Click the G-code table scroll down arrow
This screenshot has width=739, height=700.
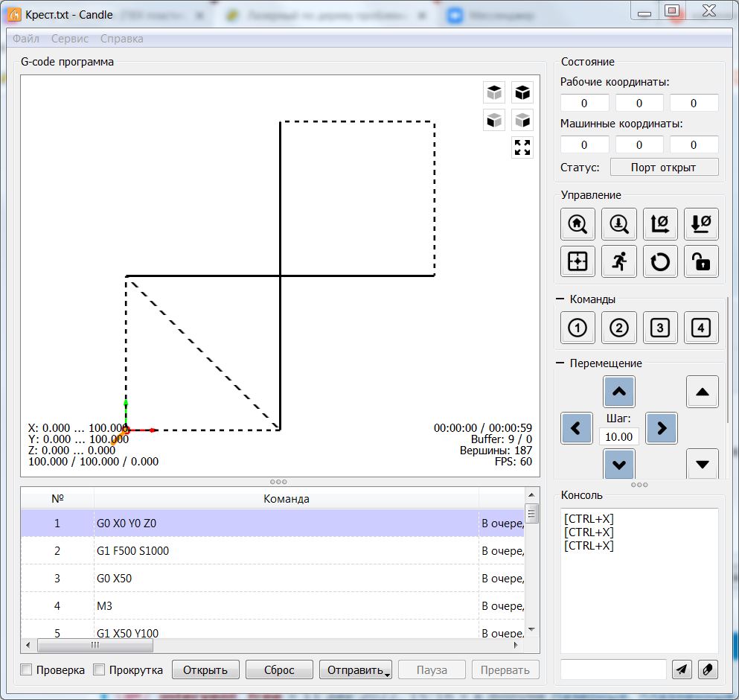(x=531, y=629)
